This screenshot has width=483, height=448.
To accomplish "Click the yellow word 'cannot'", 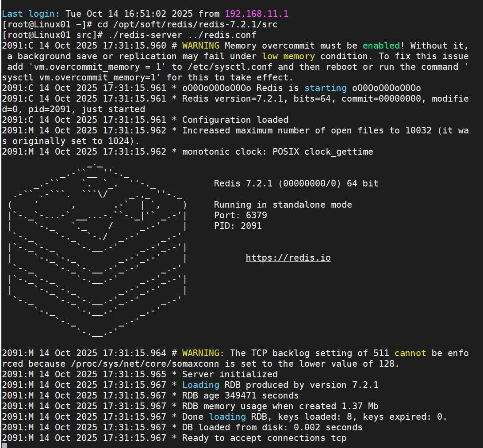I will pos(410,353).
